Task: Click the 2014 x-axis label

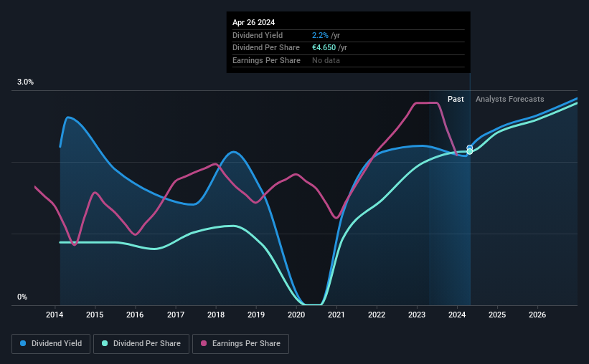Action: (x=55, y=315)
